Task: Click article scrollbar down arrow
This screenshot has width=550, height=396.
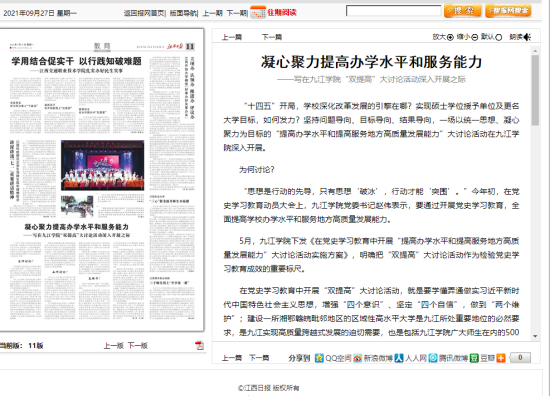Action: click(535, 336)
